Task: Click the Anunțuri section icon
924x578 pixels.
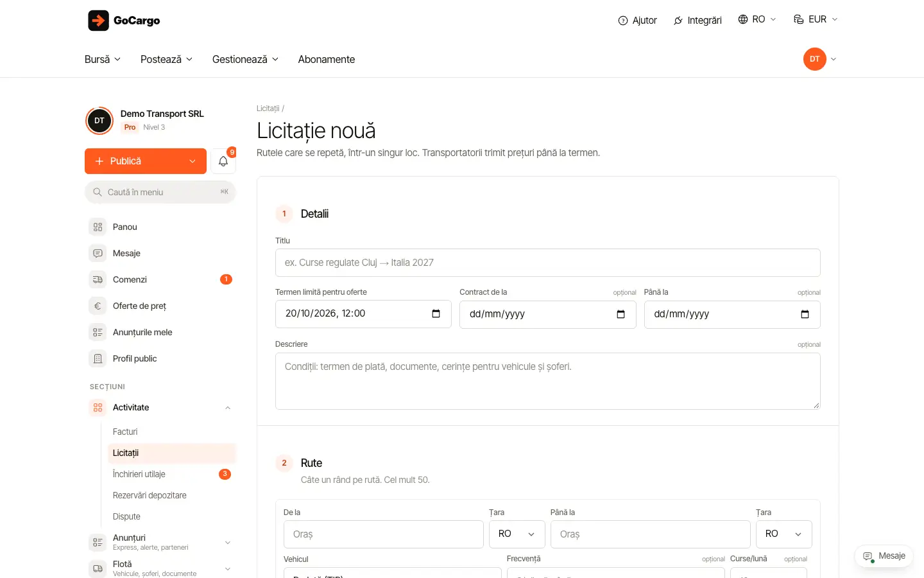Action: (98, 542)
